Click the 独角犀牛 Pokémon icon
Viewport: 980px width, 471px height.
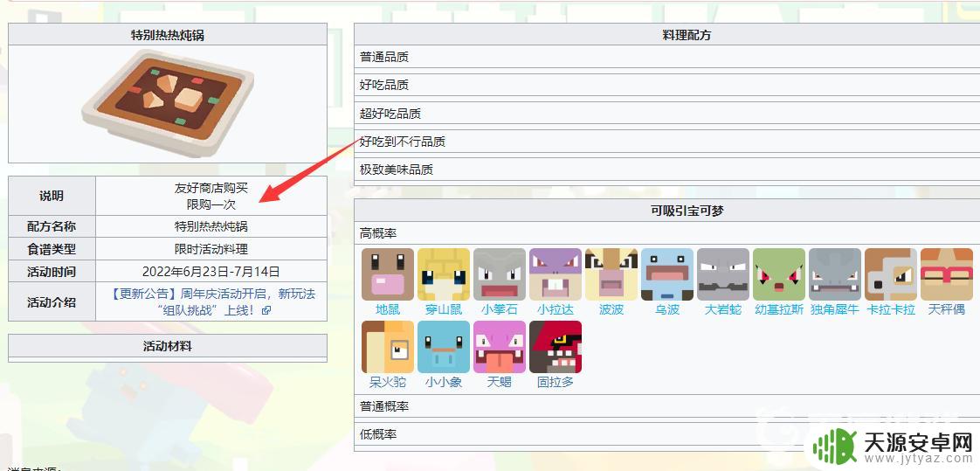pyautogui.click(x=835, y=274)
